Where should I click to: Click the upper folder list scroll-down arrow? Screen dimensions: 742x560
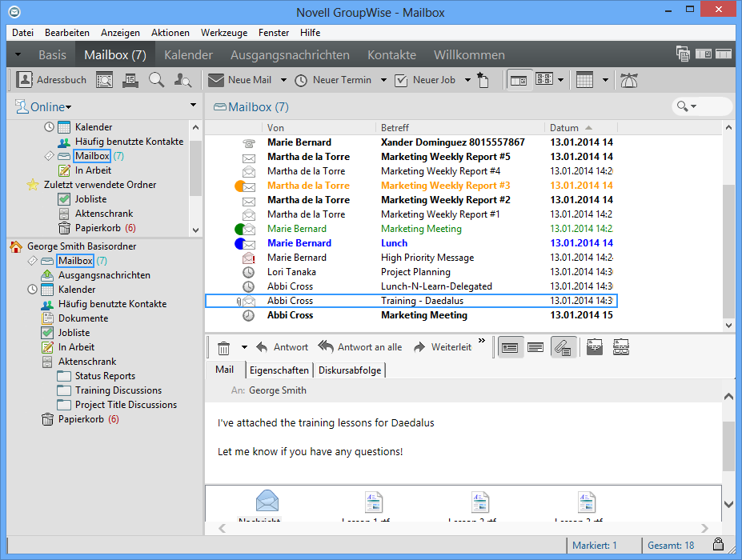pyautogui.click(x=195, y=230)
